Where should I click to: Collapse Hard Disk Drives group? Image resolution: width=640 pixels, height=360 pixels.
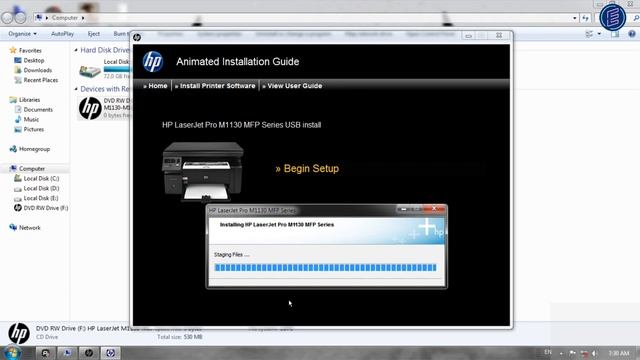point(76,50)
